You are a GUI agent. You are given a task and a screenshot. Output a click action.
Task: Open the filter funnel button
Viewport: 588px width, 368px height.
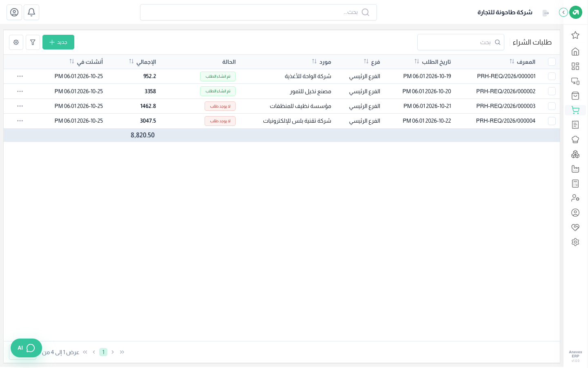tap(33, 42)
